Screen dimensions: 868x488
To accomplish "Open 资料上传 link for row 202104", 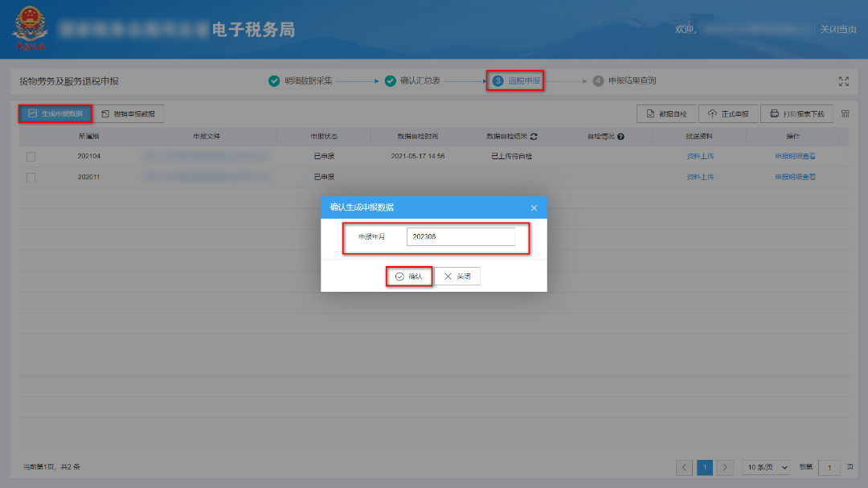I will pyautogui.click(x=700, y=156).
